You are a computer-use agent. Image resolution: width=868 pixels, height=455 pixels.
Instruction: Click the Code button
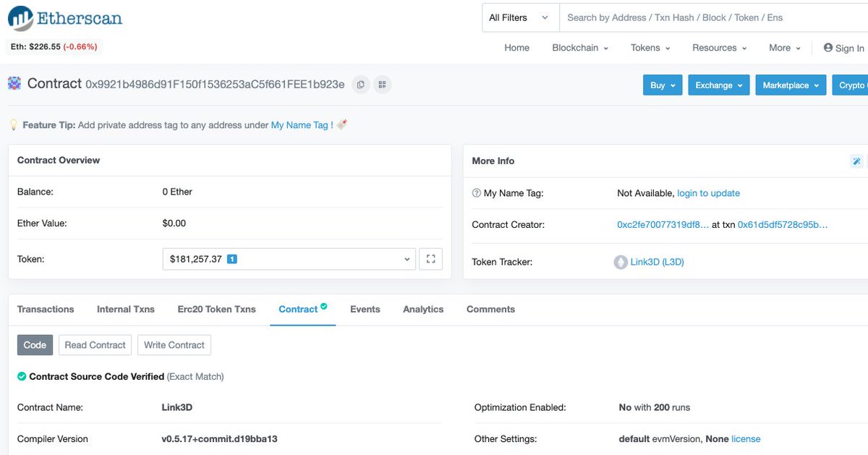click(x=35, y=345)
